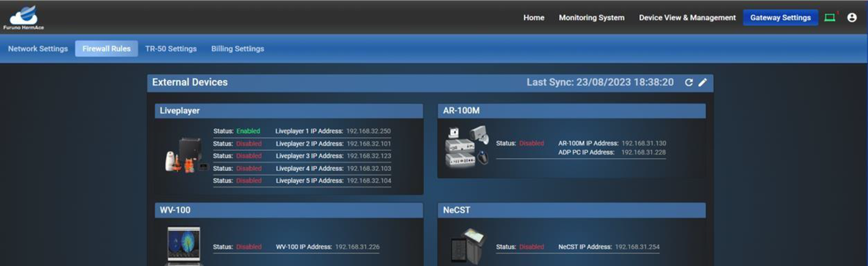This screenshot has width=868, height=266.
Task: Click Liveplayer 1 Enabled status
Action: click(x=248, y=131)
